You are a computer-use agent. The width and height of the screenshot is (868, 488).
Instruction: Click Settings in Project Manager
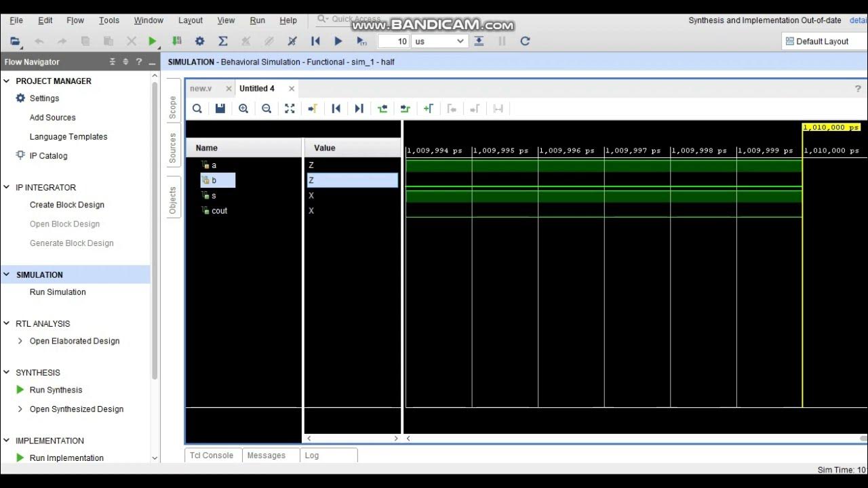coord(44,98)
